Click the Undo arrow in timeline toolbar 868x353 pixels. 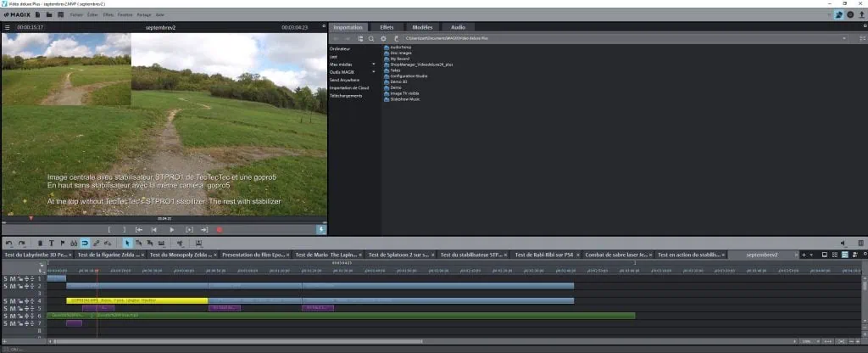9,244
